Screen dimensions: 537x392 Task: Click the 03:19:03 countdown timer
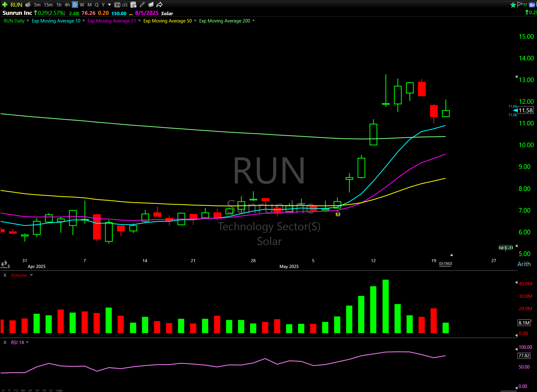[446, 264]
